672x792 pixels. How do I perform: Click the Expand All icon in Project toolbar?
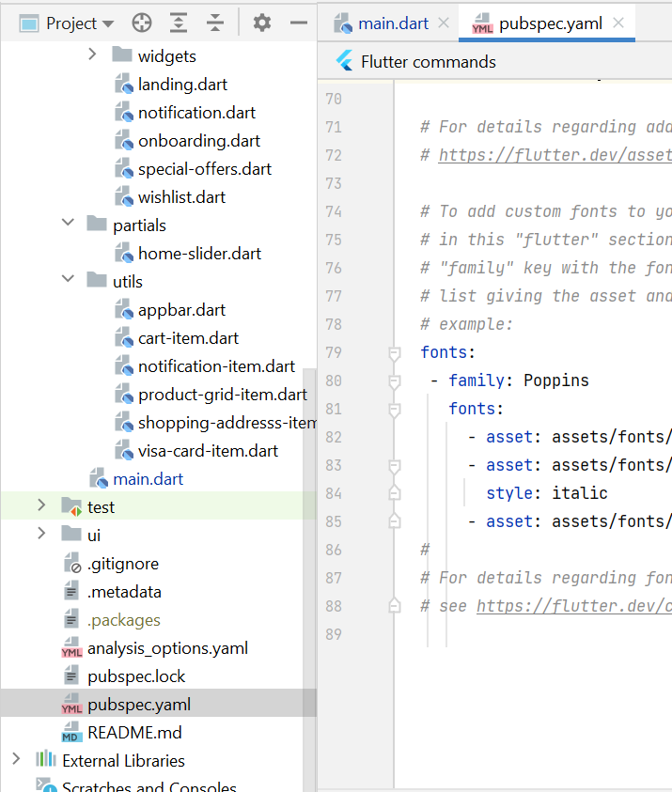tap(179, 23)
